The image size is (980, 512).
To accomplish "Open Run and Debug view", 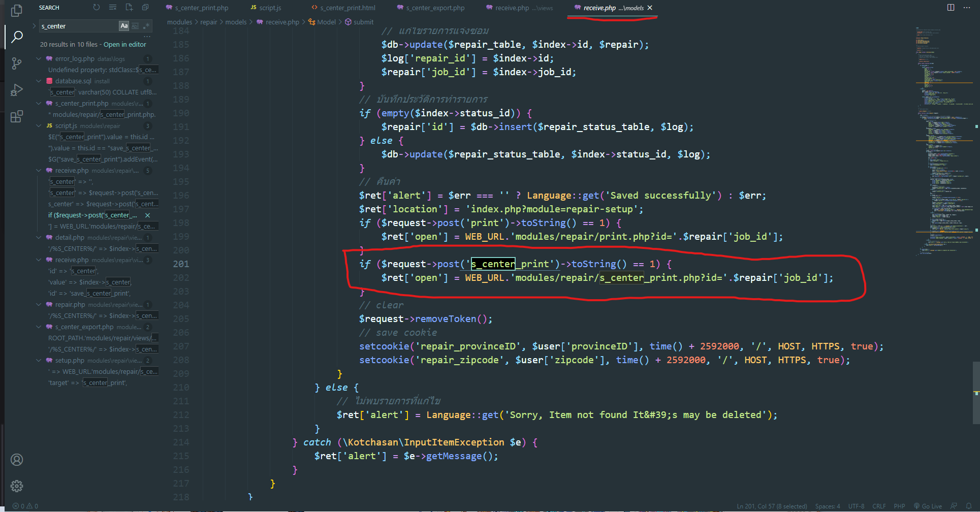I will coord(16,90).
